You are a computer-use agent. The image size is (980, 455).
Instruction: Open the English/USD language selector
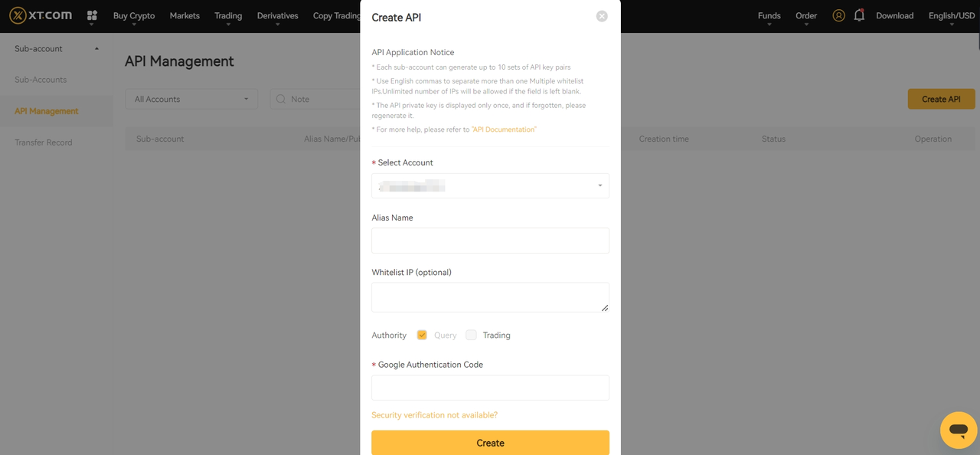(951, 15)
